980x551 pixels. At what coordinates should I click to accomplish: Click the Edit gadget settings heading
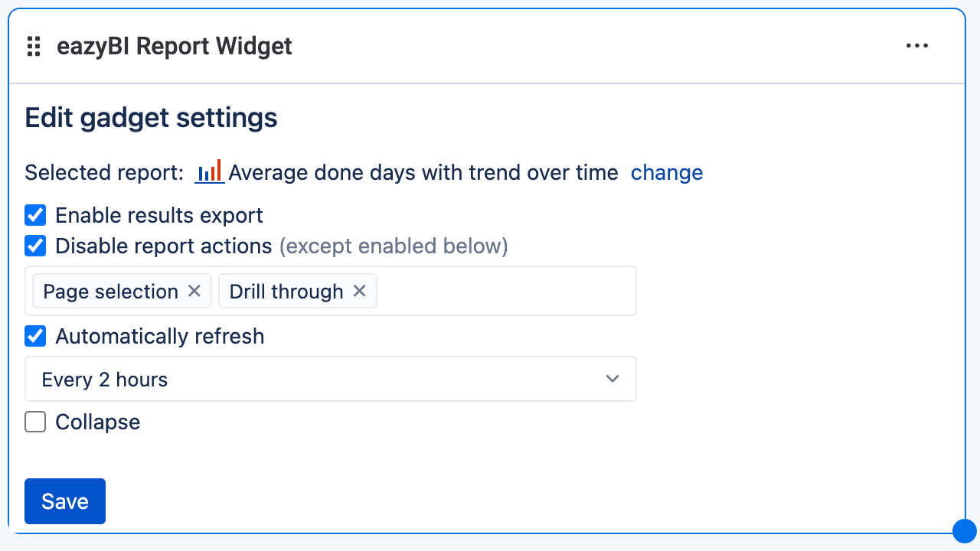[x=151, y=117]
